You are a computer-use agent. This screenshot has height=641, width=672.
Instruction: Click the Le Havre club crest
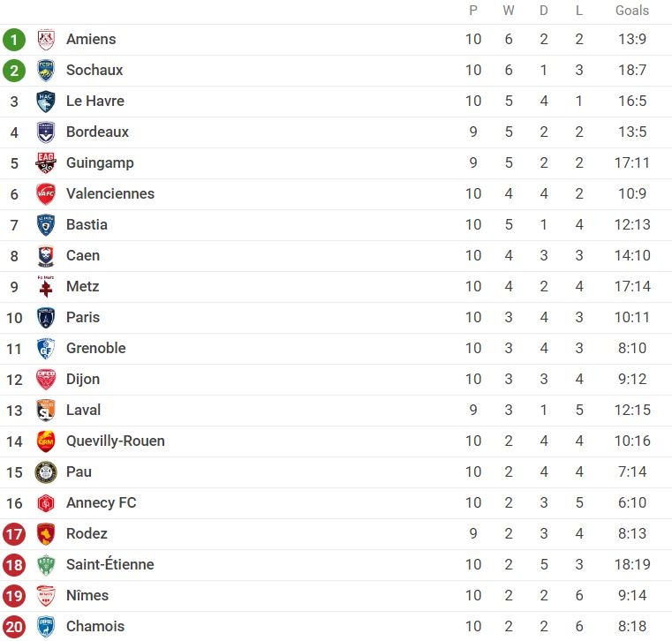tap(46, 102)
